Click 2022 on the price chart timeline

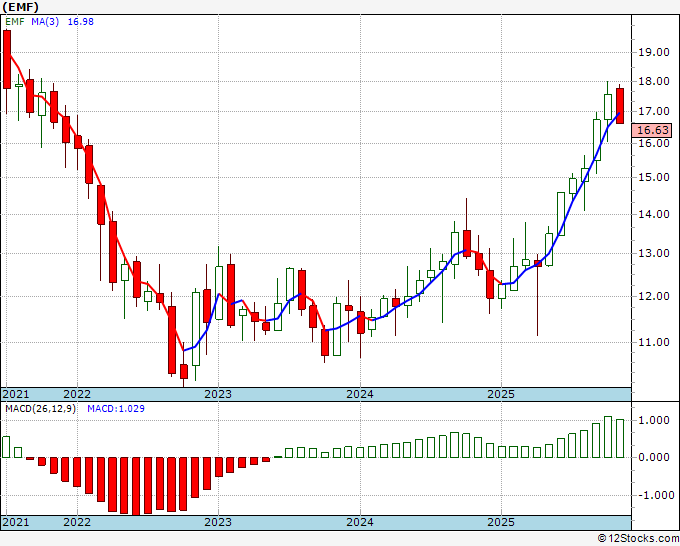click(77, 394)
